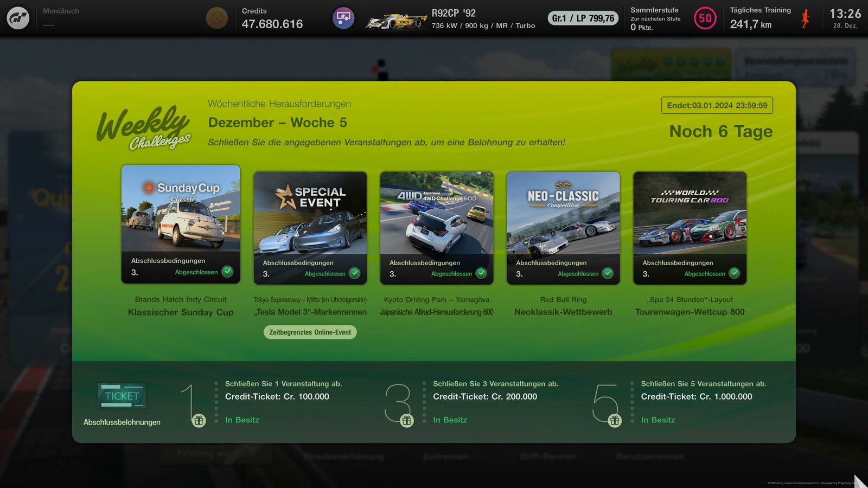Click the gift icon for 3 events reward
This screenshot has width=868, height=488.
(407, 420)
